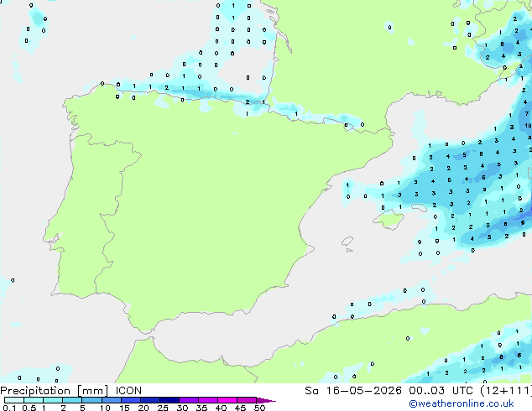Screen dimensions: 532x411
Task: Pick the 10–15 mm blue legend swatch
Action: [112, 400]
